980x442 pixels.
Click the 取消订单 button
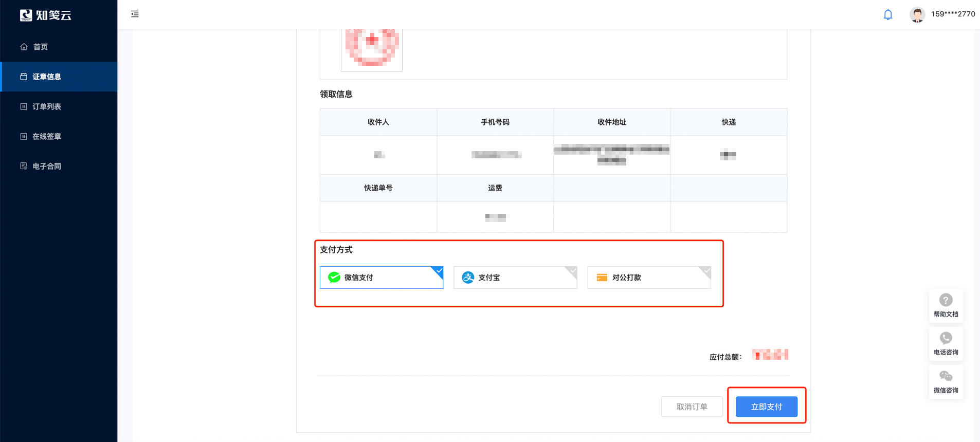coord(692,407)
